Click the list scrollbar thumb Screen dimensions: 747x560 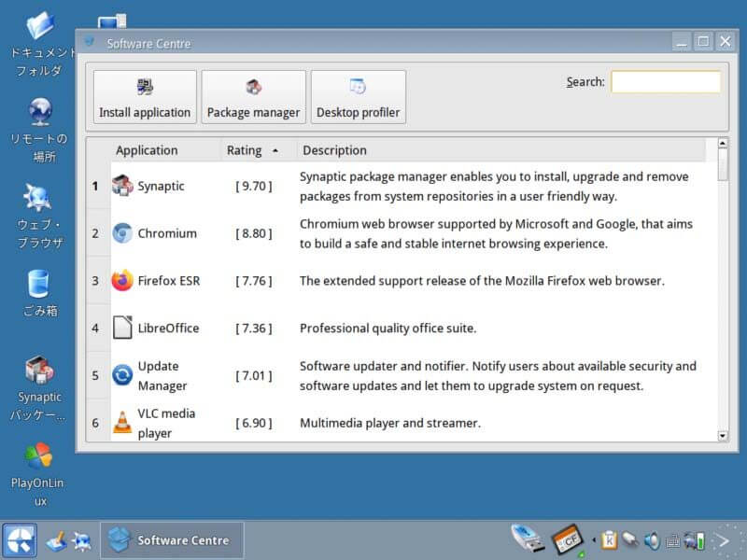[x=723, y=165]
